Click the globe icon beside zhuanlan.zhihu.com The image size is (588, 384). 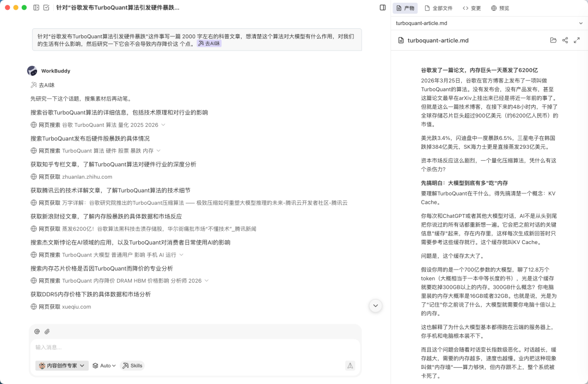(x=33, y=176)
